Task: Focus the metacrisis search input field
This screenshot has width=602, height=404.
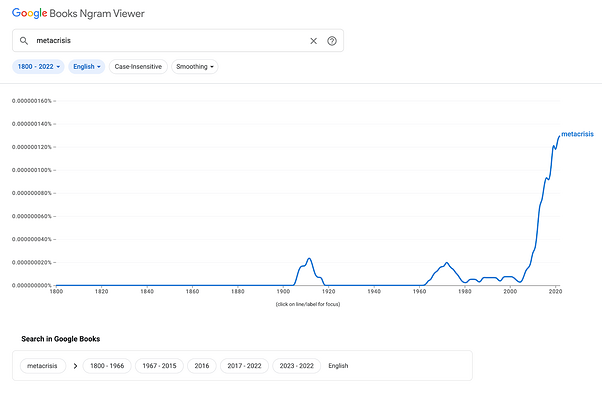Action: pyautogui.click(x=165, y=41)
